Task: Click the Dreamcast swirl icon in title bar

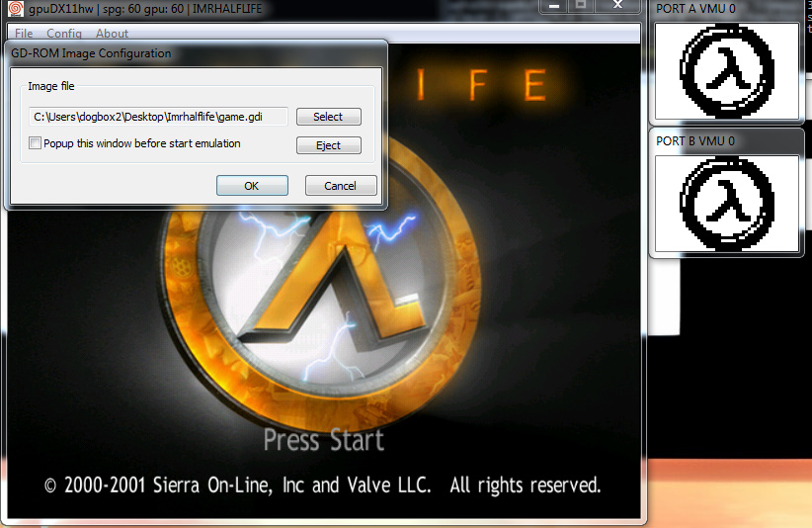Action: pos(16,9)
